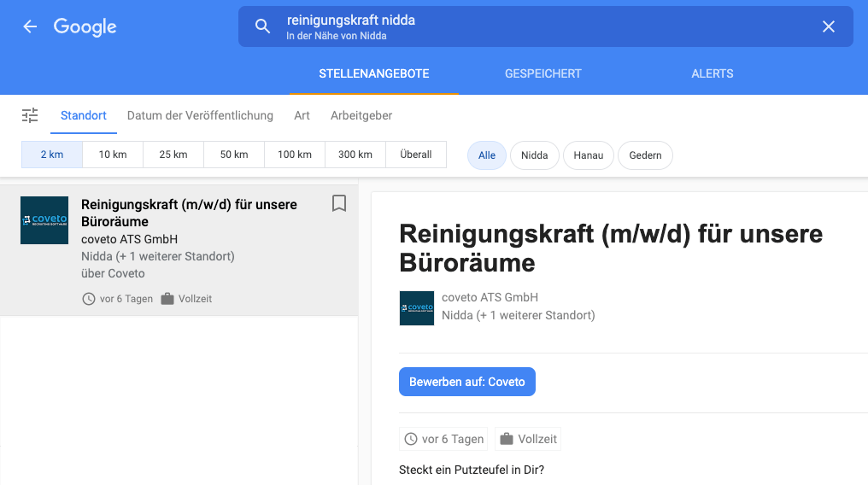868x485 pixels.
Task: Choose the 300 km radius
Action: coord(355,155)
